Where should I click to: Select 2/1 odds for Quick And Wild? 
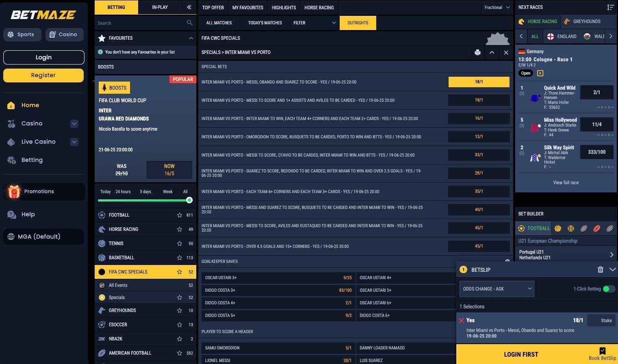pos(596,93)
